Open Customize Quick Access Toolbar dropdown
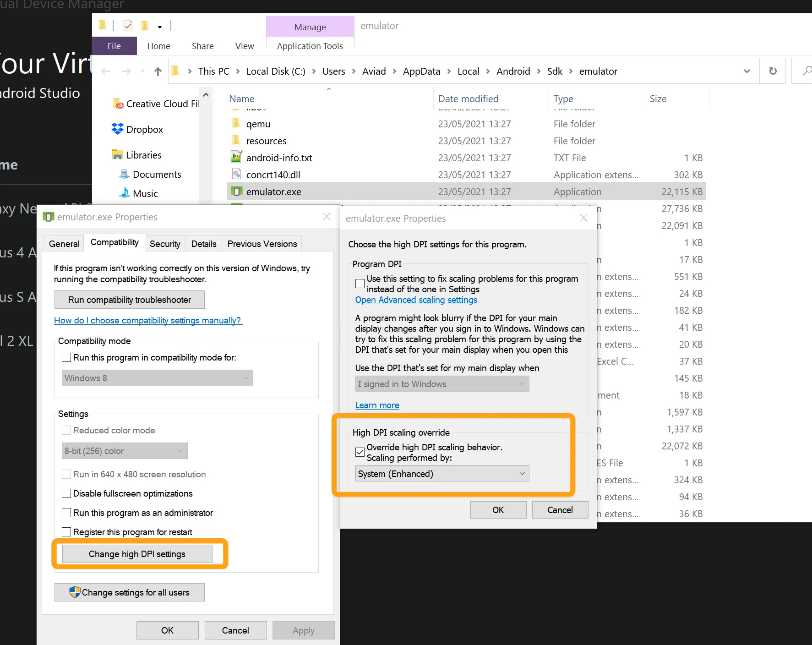 [x=160, y=27]
